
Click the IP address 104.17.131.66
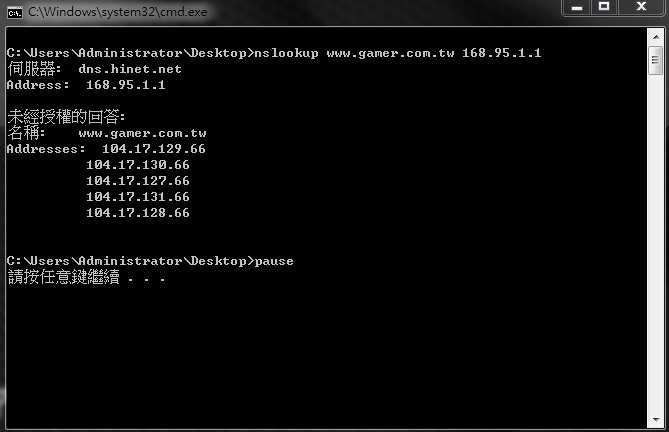138,197
